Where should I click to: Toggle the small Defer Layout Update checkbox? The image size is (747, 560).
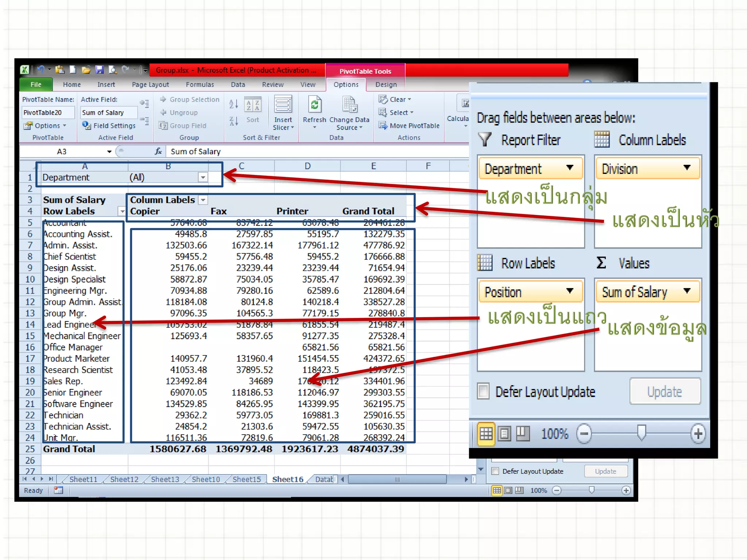pyautogui.click(x=495, y=471)
